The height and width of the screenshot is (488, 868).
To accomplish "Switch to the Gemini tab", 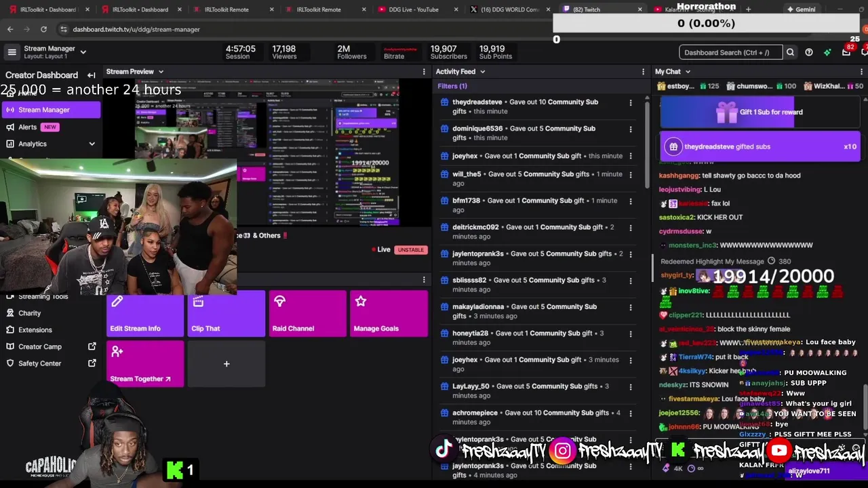I will 802,9.
